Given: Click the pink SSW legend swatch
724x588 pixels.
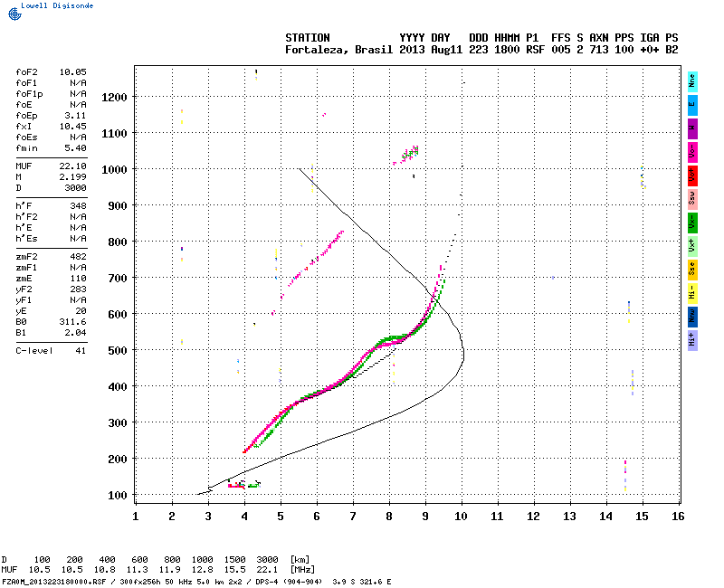Looking at the screenshot, I should pyautogui.click(x=692, y=197).
